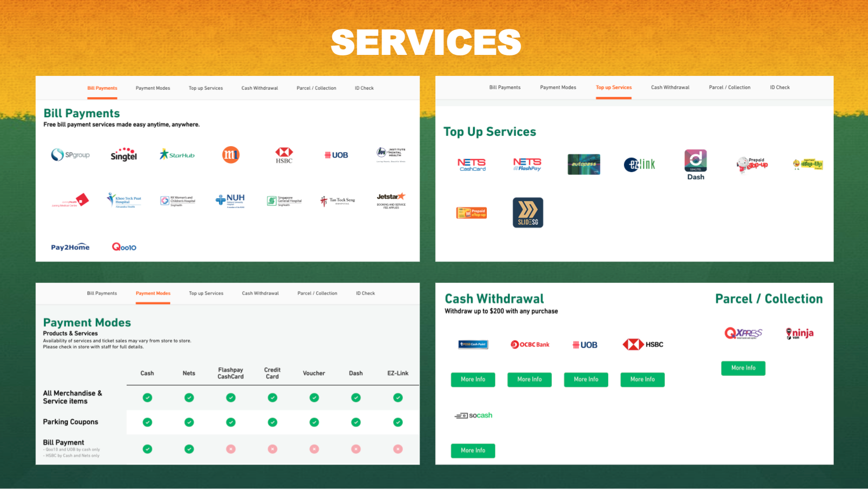This screenshot has height=489, width=868.
Task: Select the Qoo10 logo
Action: (124, 246)
